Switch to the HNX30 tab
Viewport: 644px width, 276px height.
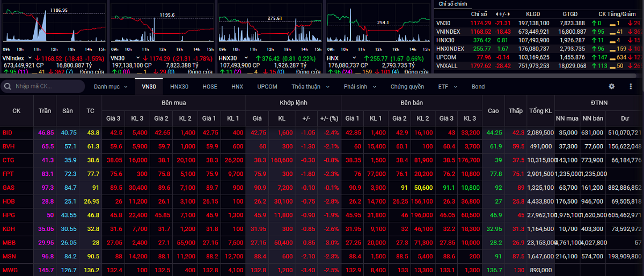point(179,86)
